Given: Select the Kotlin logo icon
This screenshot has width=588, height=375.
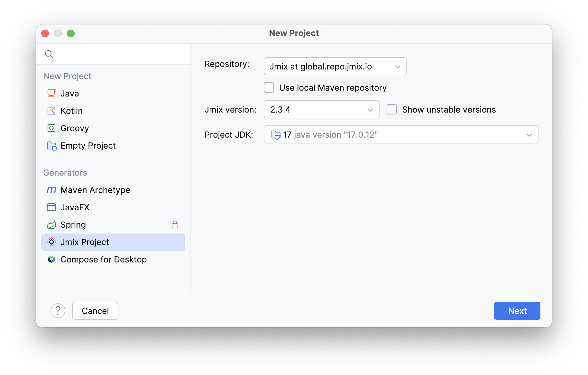Looking at the screenshot, I should click(51, 111).
